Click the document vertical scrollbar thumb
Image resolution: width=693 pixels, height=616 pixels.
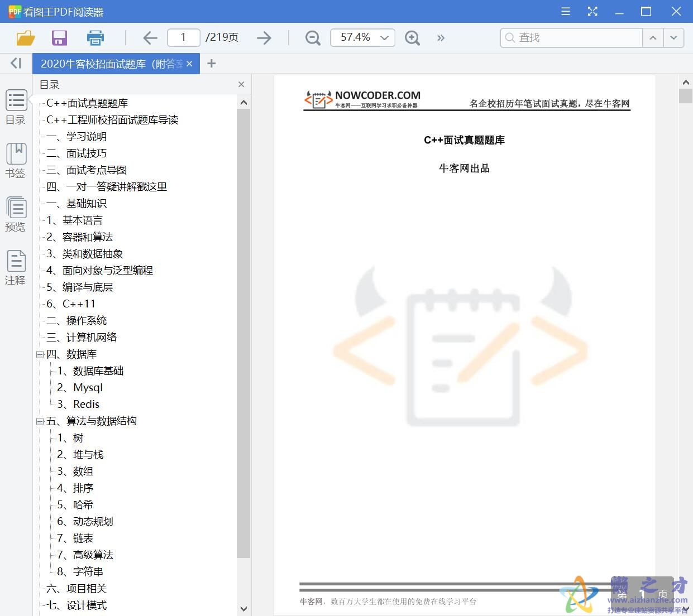point(686,96)
